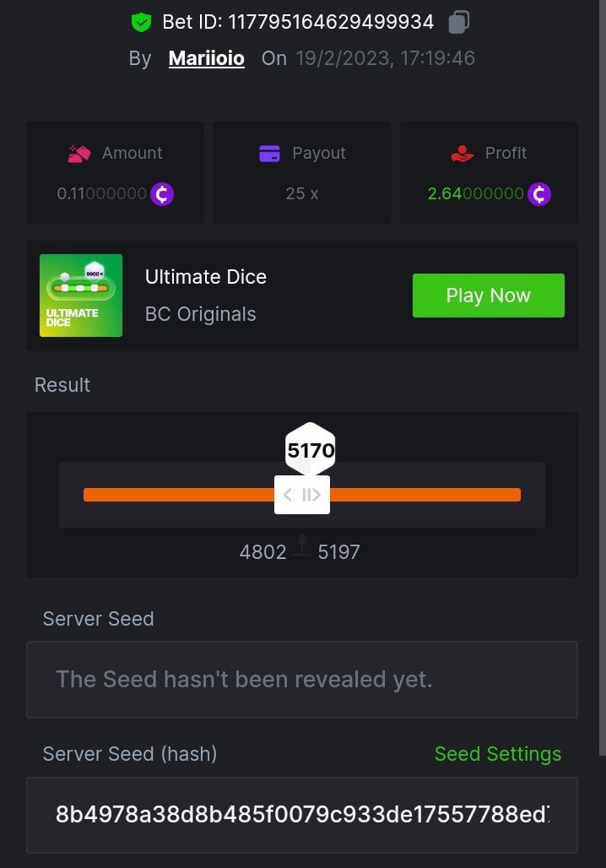Open the Mariioio user profile
Image resolution: width=606 pixels, height=868 pixels.
[207, 58]
